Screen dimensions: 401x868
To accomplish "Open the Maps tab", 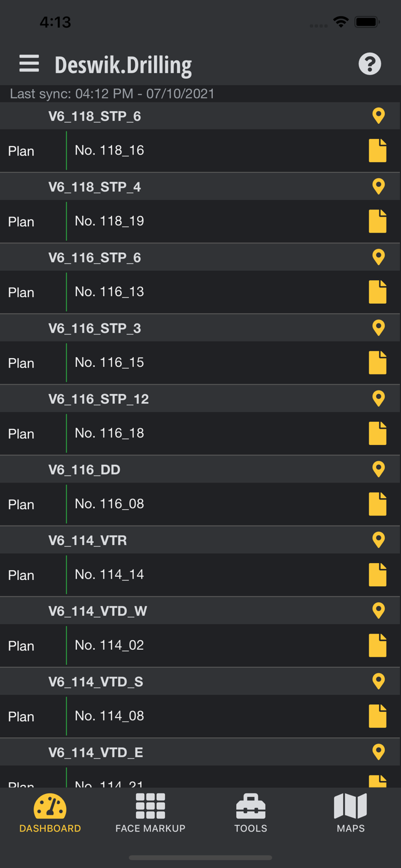I will pyautogui.click(x=351, y=813).
